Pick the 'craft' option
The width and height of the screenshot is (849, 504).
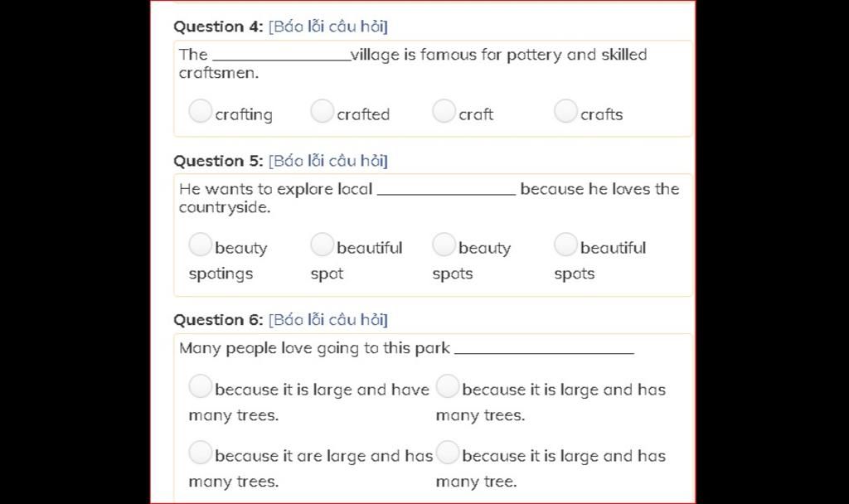[444, 111]
